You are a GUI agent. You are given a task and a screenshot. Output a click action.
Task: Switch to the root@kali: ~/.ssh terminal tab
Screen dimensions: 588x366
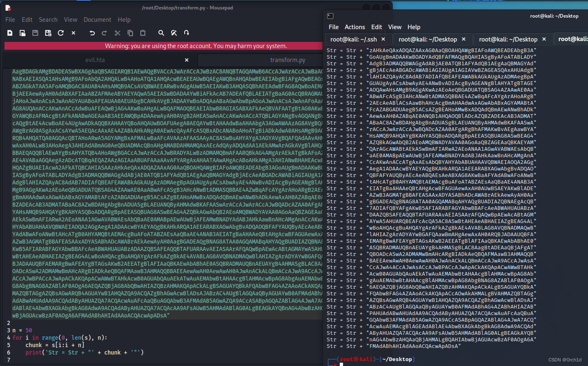353,39
